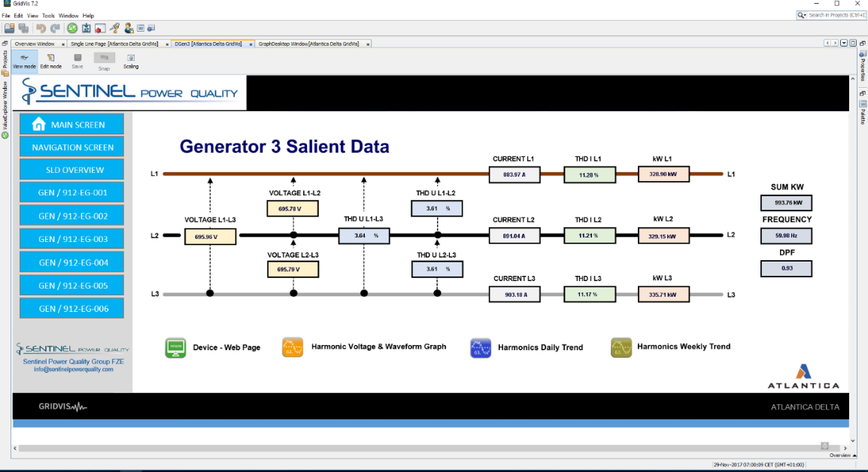Image resolution: width=868 pixels, height=472 pixels.
Task: Click the screen with red arrow icon
Action: click(100, 29)
